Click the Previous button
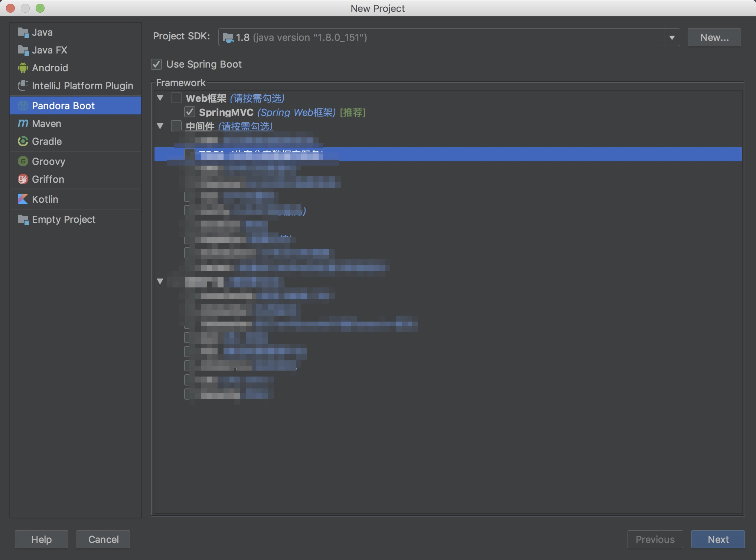 655,539
